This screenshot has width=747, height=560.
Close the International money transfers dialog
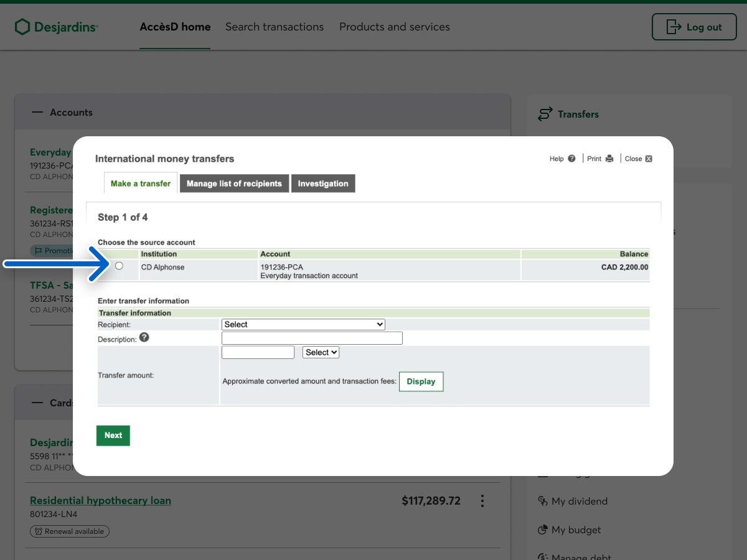[x=648, y=159]
